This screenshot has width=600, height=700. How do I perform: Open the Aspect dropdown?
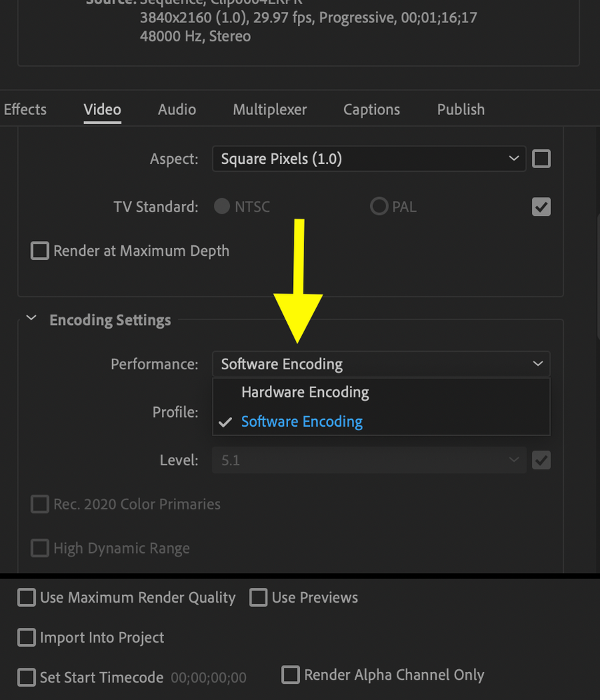coord(369,159)
